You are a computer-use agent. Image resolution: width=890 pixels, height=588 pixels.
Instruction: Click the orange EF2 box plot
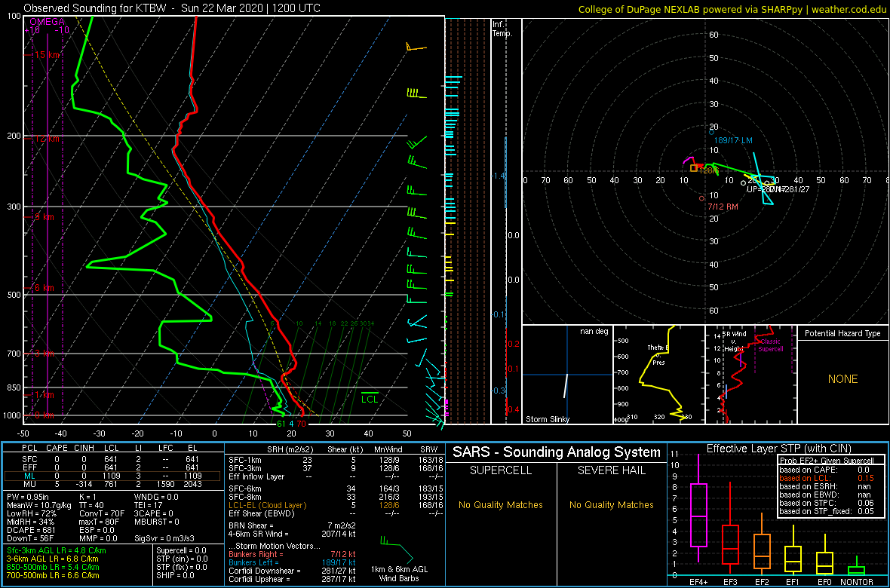point(762,545)
